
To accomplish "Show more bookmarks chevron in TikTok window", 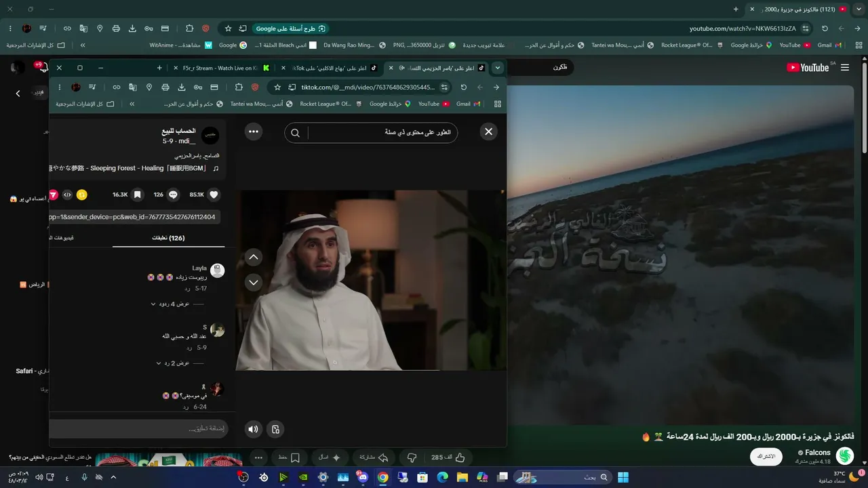I will coord(132,104).
